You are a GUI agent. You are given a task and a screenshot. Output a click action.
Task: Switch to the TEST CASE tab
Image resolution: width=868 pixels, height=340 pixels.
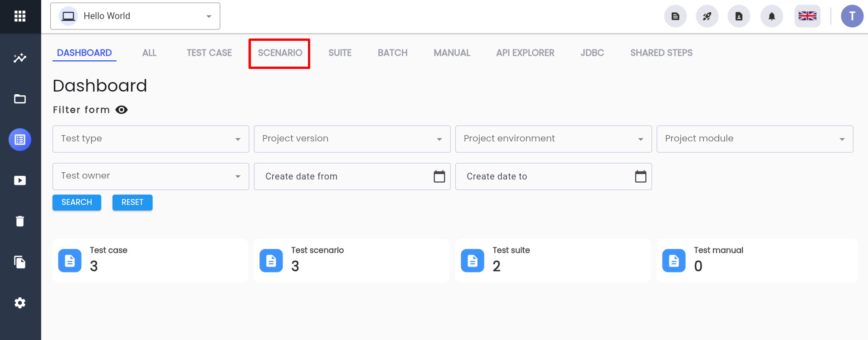pyautogui.click(x=209, y=53)
